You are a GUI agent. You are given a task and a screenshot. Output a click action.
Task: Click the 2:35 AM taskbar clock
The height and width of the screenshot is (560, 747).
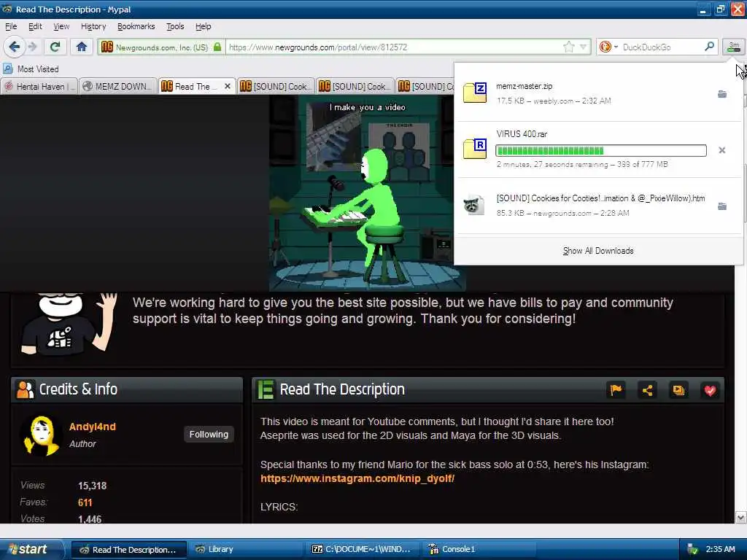(720, 549)
